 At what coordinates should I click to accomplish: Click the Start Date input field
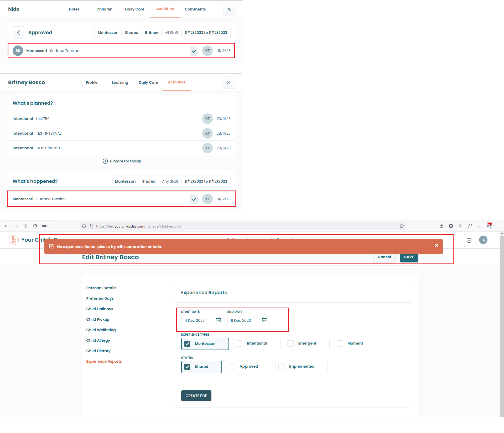(202, 320)
